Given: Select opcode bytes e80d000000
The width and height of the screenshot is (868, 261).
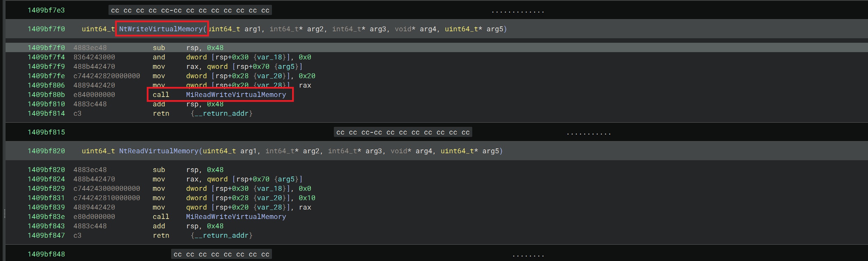Looking at the screenshot, I should pyautogui.click(x=94, y=217).
